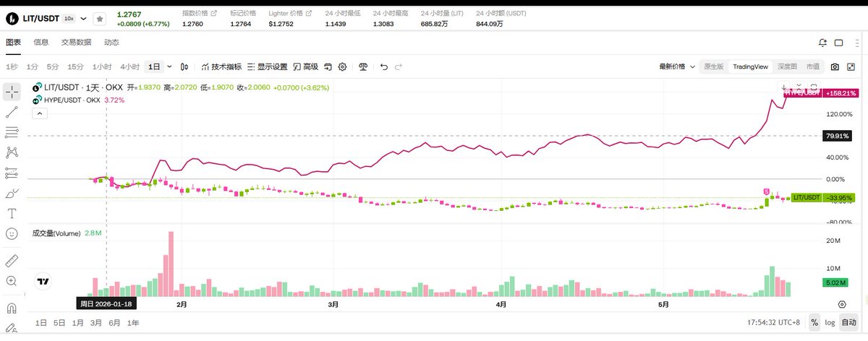Switch to the 动态 tab

pos(111,43)
